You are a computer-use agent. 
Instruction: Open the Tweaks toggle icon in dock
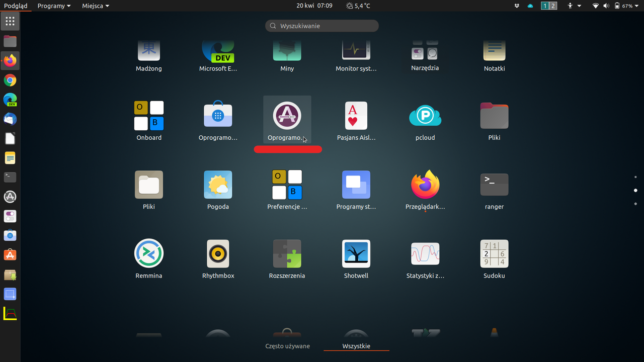pos(10,216)
